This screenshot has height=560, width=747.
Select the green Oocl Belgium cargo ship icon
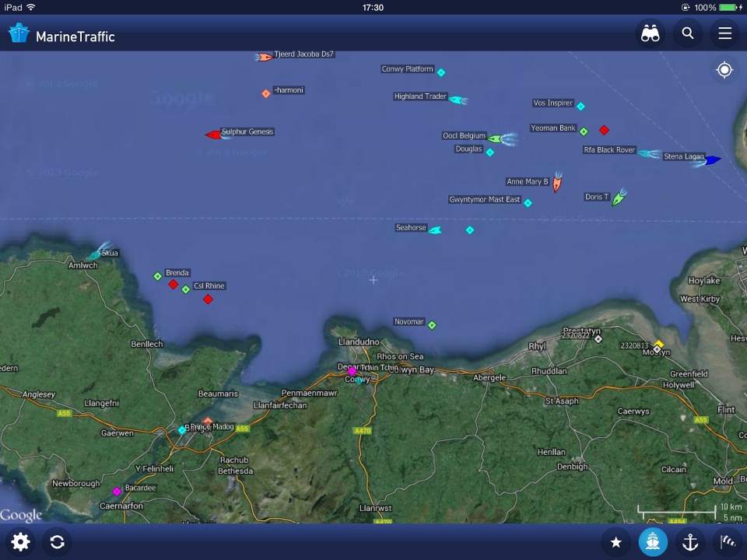point(495,139)
